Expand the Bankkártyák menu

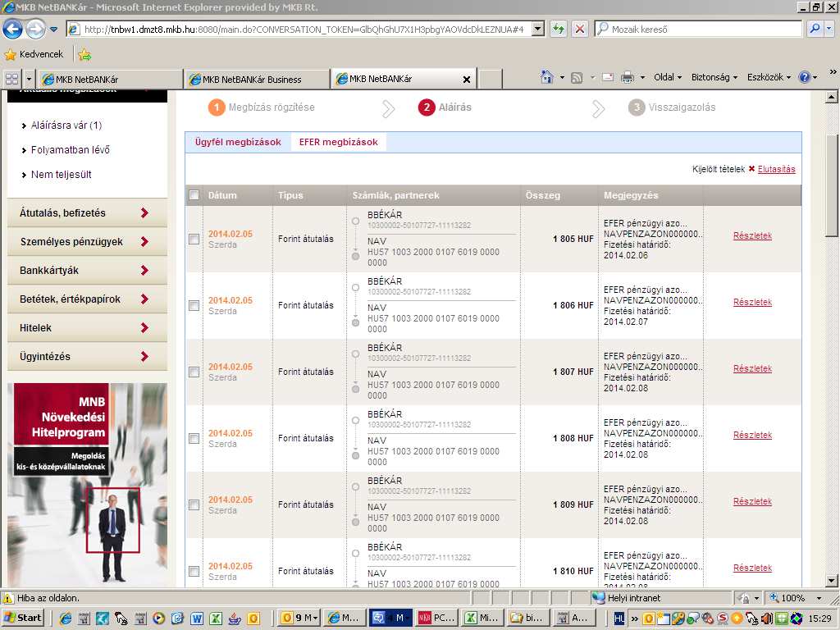[87, 270]
